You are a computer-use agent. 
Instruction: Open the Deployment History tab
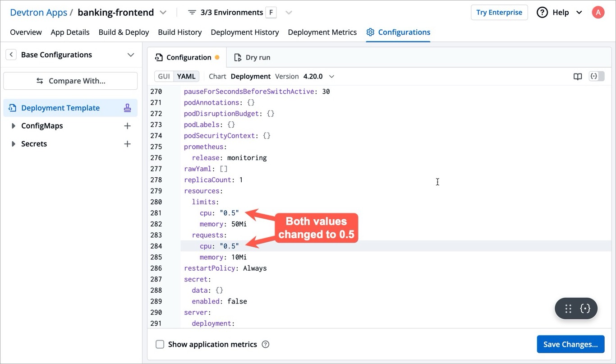244,32
